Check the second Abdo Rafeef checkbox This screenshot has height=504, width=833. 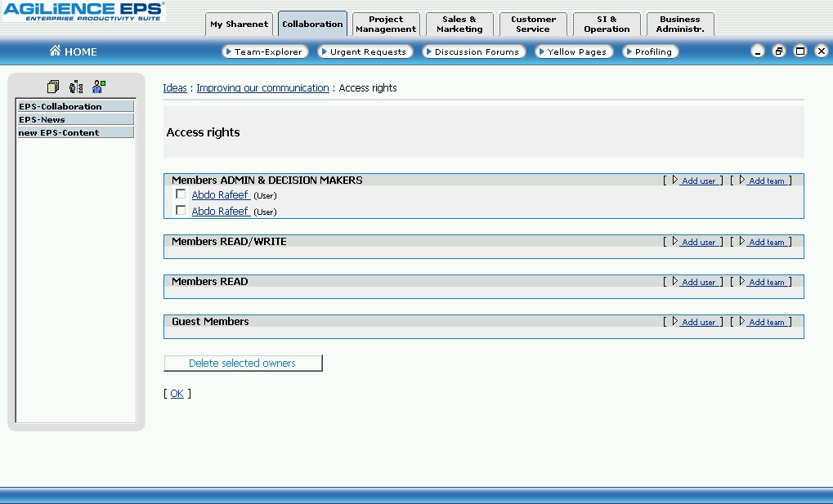pos(181,211)
